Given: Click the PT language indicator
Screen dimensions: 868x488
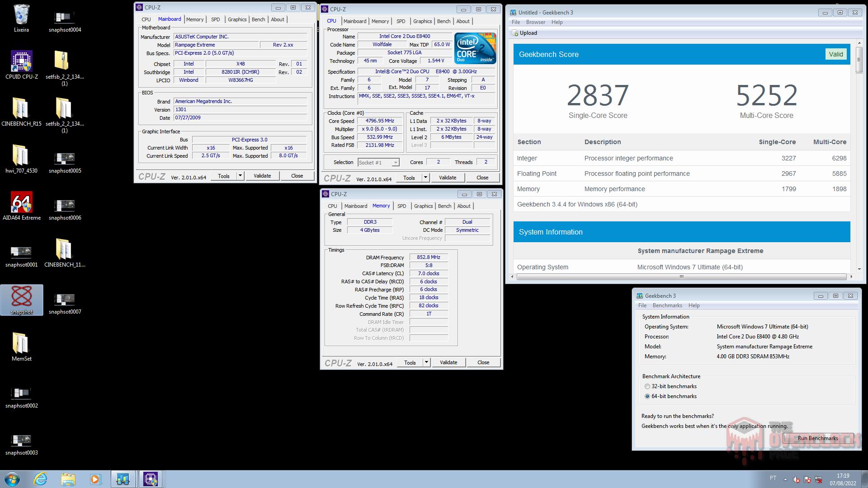Looking at the screenshot, I should 773,478.
